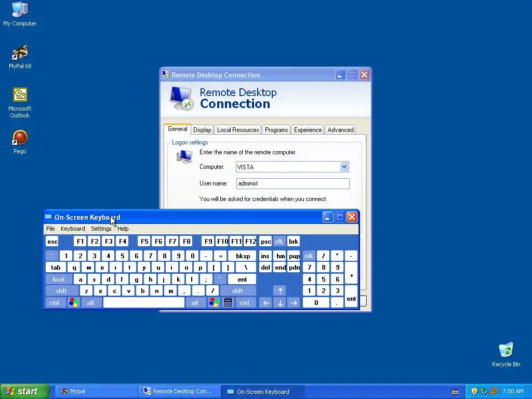Toggle the slk scroll lock key
This screenshot has height=399, width=532.
pyautogui.click(x=279, y=241)
